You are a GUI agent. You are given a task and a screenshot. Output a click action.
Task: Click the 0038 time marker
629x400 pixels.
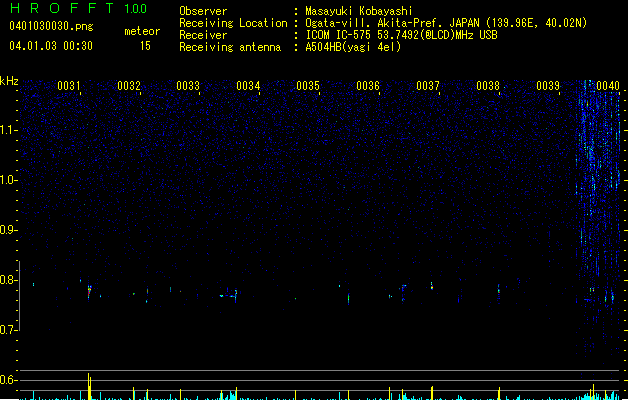coord(488,85)
